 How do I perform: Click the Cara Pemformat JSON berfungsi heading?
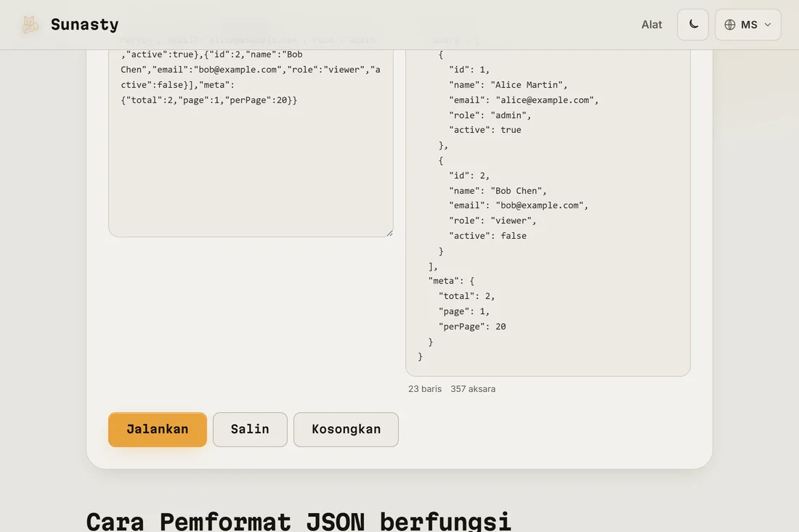[299, 521]
